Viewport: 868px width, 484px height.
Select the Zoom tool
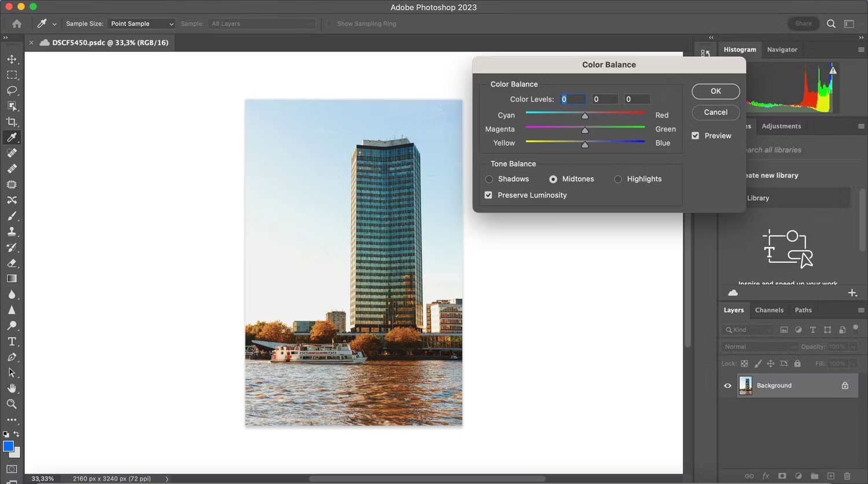coord(12,404)
